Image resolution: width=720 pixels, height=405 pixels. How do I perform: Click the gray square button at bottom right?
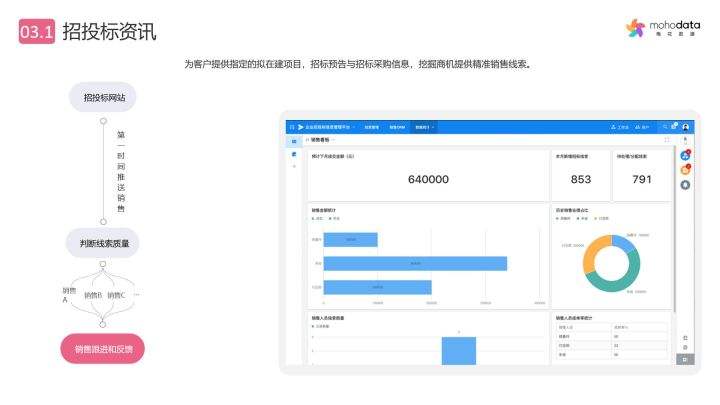coord(685,360)
